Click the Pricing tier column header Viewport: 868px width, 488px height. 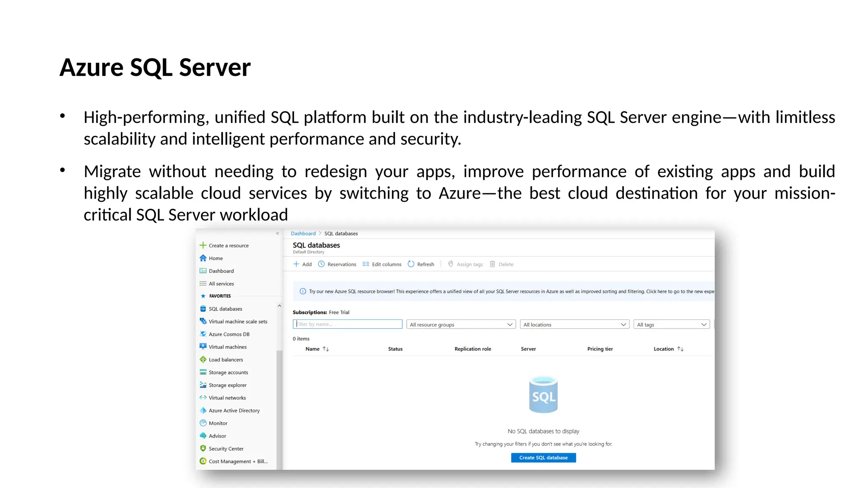tap(600, 349)
